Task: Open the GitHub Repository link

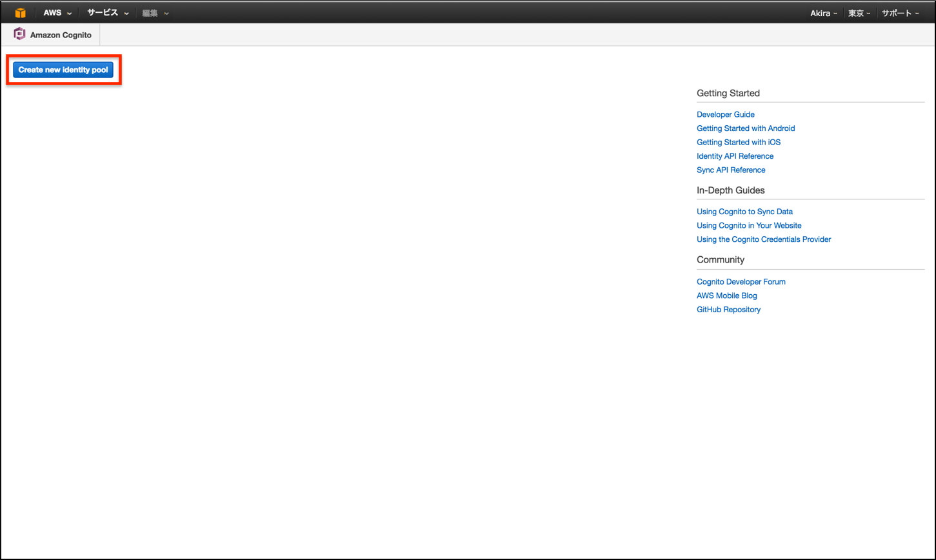Action: pyautogui.click(x=728, y=309)
